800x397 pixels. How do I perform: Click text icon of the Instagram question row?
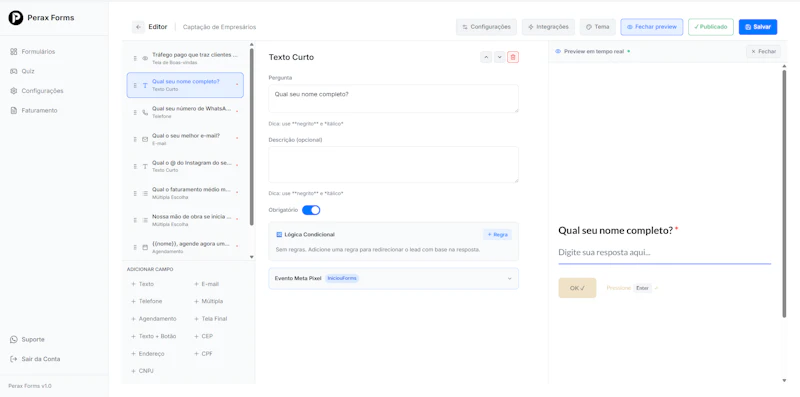pos(145,166)
